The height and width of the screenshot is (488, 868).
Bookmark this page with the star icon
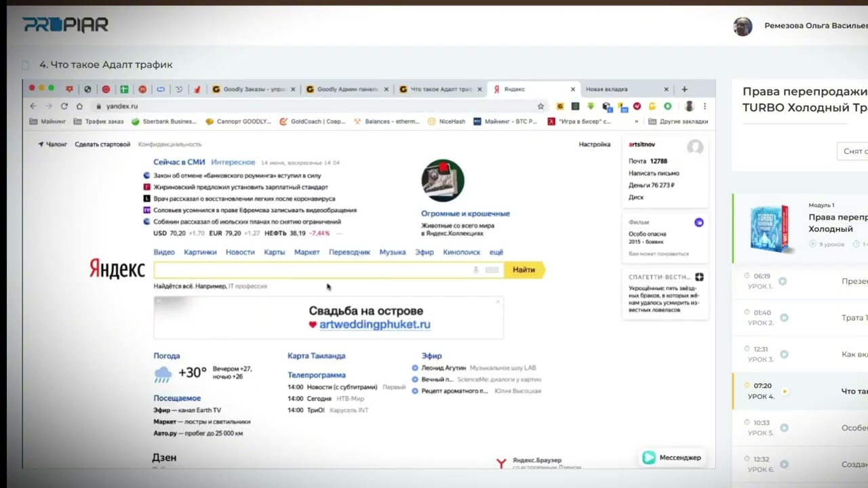[540, 106]
